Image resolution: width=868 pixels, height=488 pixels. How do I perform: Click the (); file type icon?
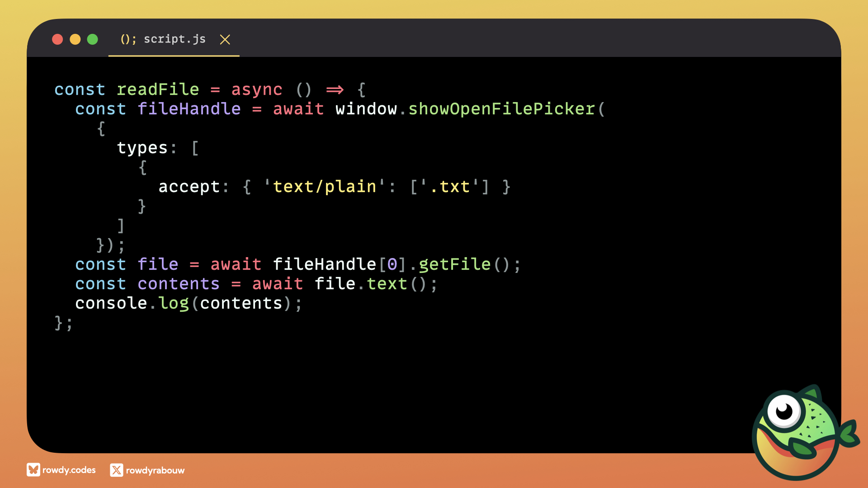pyautogui.click(x=128, y=39)
